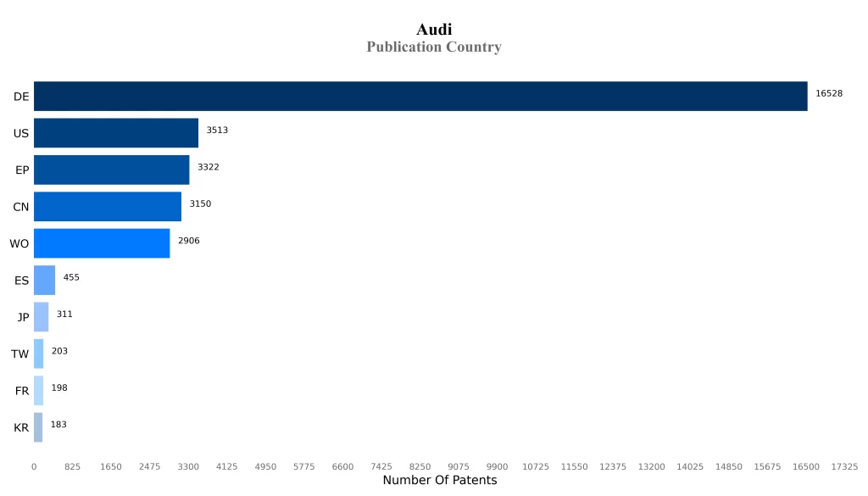Click the CN bar

pyautogui.click(x=108, y=206)
